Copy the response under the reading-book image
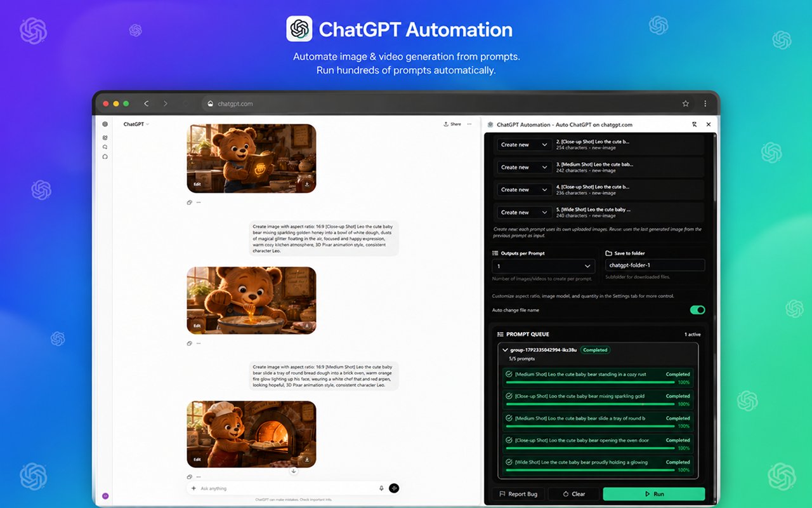812x508 pixels. (189, 203)
